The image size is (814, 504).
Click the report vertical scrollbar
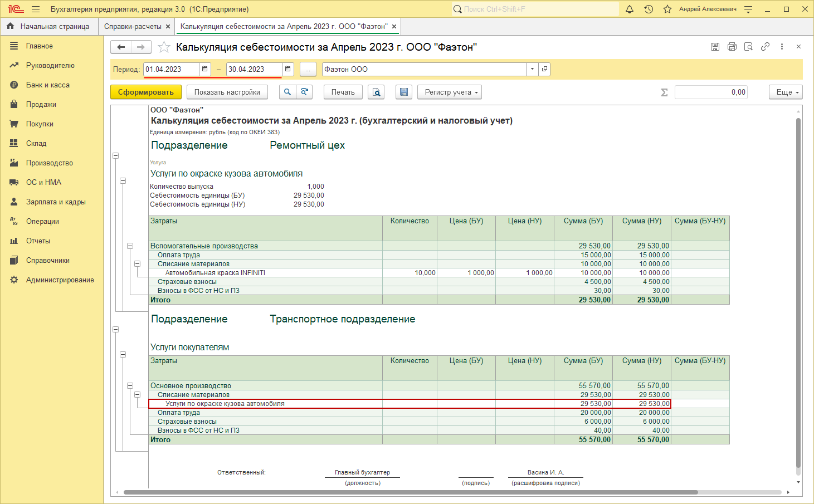[x=798, y=292]
